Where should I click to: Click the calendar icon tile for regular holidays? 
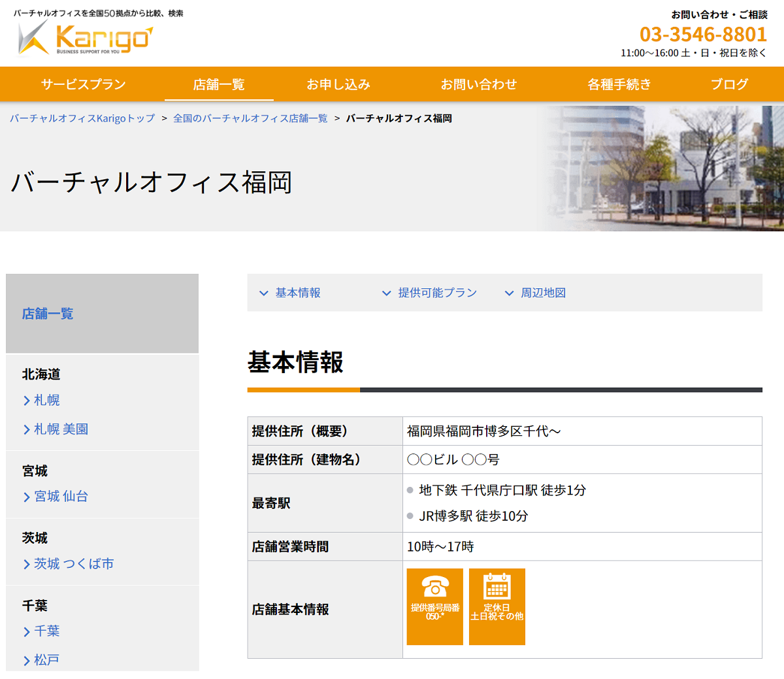(497, 606)
